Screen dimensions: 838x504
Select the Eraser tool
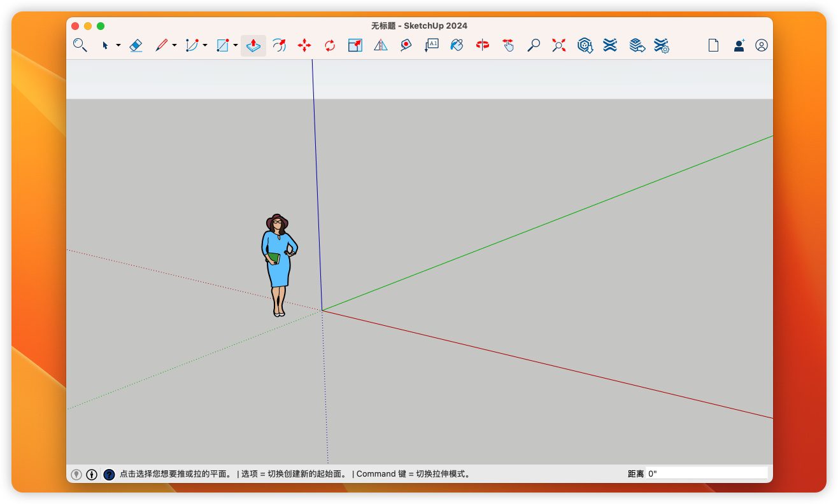136,45
